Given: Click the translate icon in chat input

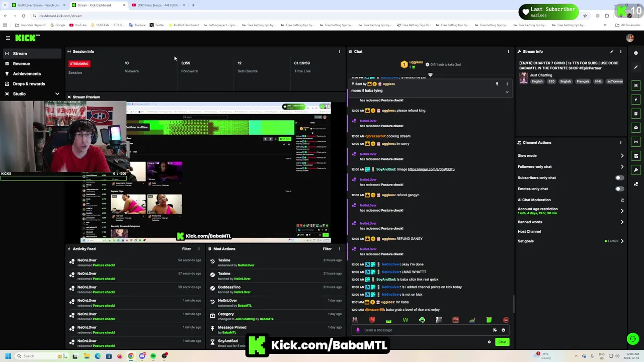Looking at the screenshot, I should 495,330.
